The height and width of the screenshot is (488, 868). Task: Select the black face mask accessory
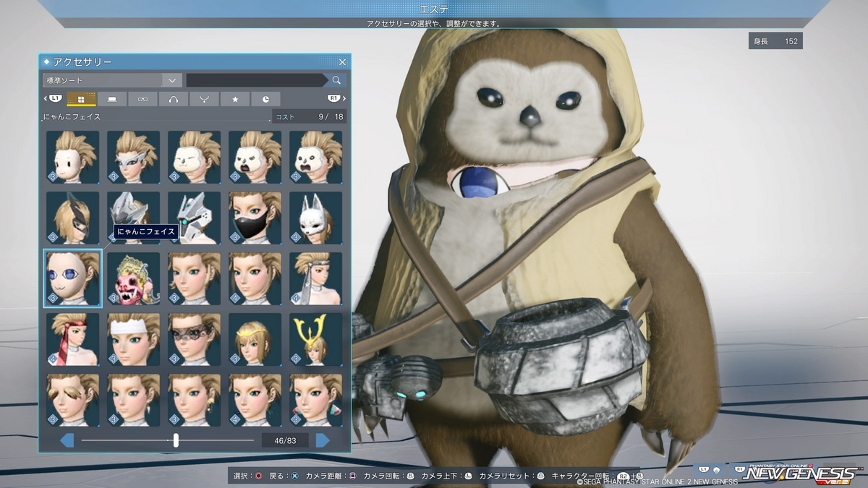click(x=255, y=218)
